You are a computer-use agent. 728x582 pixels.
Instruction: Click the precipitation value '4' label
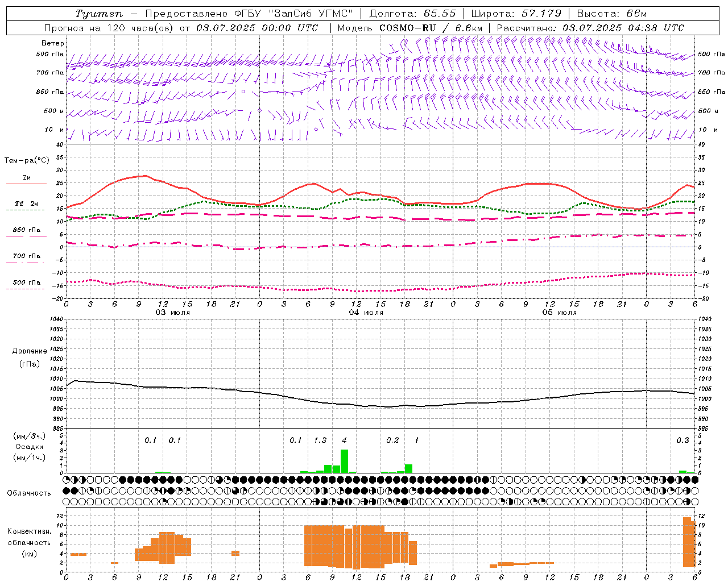pos(344,440)
